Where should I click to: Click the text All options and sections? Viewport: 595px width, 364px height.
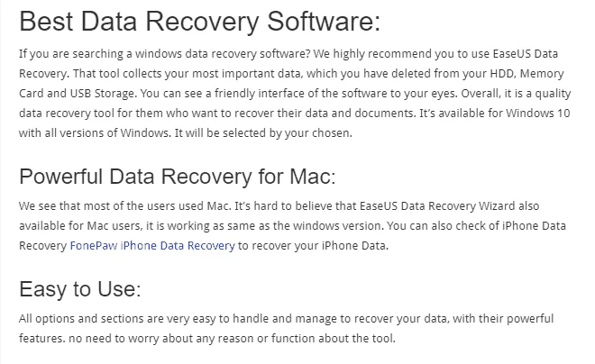click(x=81, y=319)
